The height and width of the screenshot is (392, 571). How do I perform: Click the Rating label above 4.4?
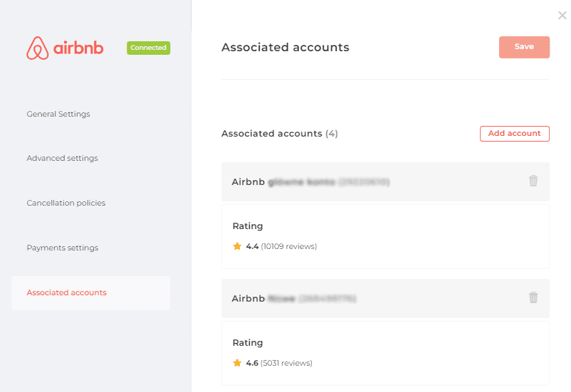coord(248,226)
